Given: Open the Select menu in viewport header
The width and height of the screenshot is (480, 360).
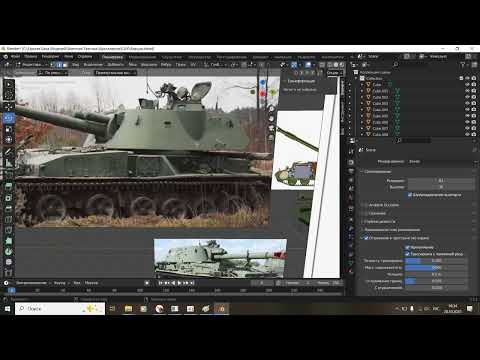Looking at the screenshot, I should tap(93, 65).
